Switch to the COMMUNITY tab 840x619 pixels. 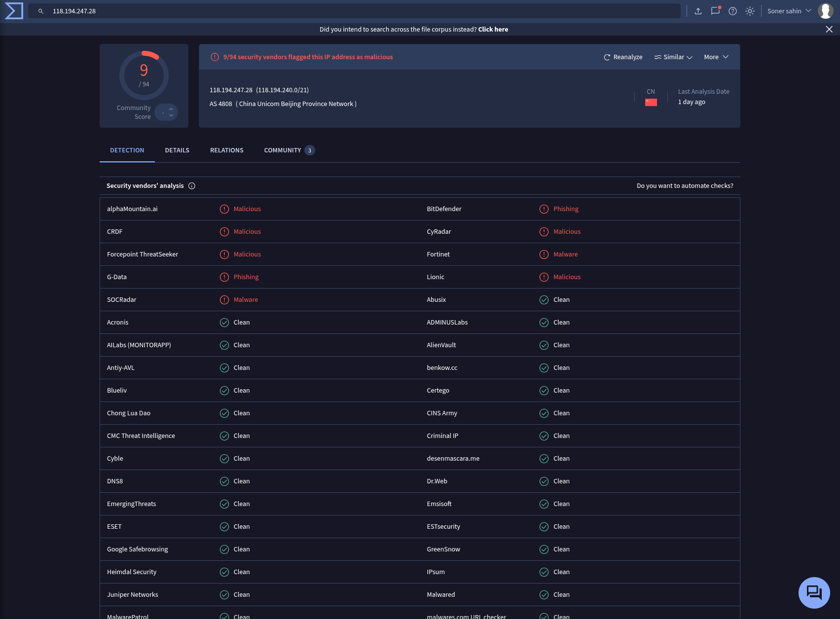[x=289, y=150]
